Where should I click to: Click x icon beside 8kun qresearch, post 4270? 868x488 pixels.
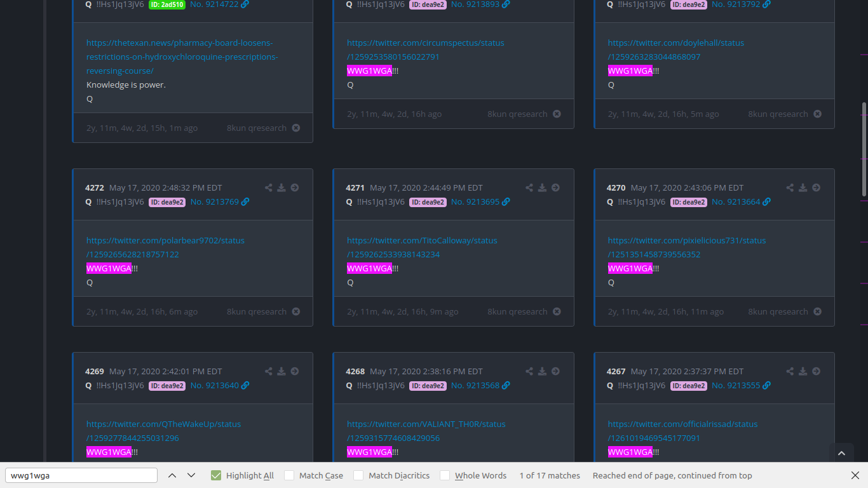click(x=817, y=311)
